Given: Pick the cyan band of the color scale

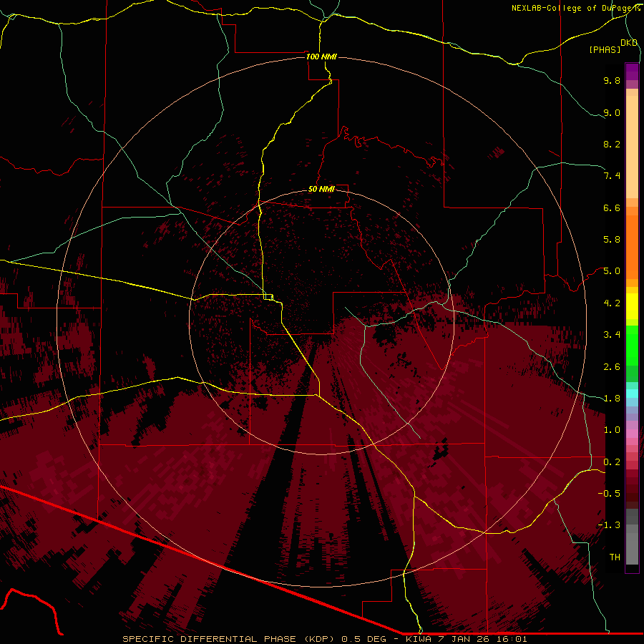Looking at the screenshot, I should [632, 394].
